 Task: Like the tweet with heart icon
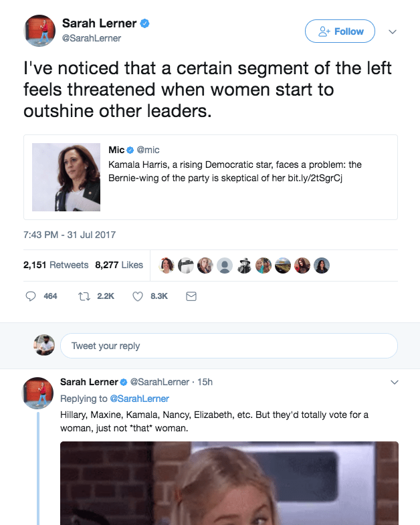(x=138, y=296)
